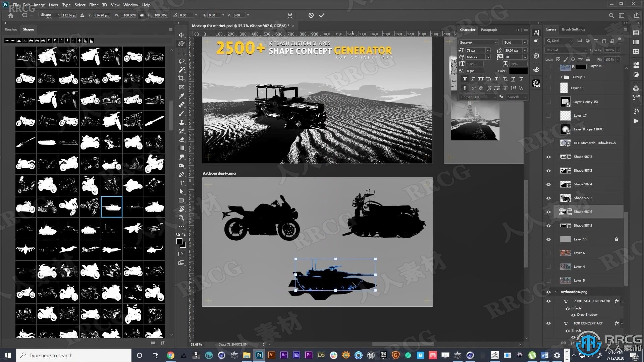Select the Frame tool
This screenshot has height=362, width=644.
tap(181, 87)
